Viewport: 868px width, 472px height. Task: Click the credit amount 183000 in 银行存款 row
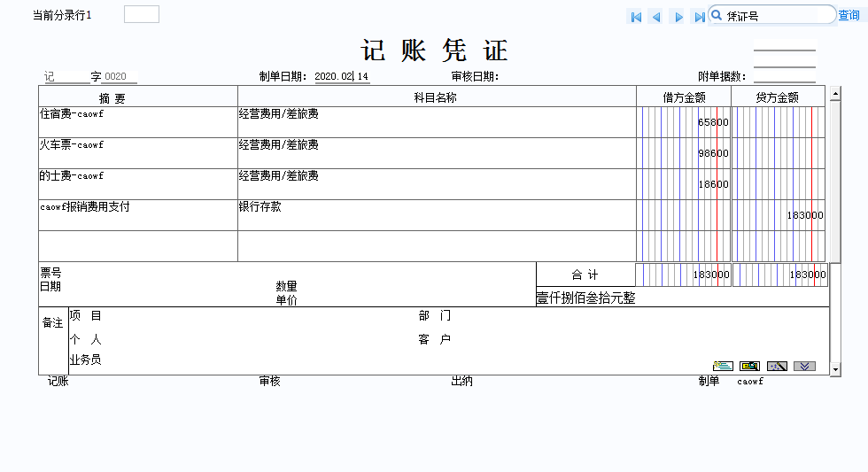(x=805, y=215)
